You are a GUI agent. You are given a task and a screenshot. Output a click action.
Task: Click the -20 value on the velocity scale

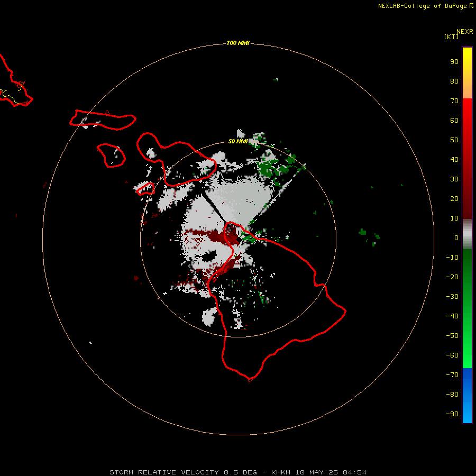pyautogui.click(x=452, y=277)
